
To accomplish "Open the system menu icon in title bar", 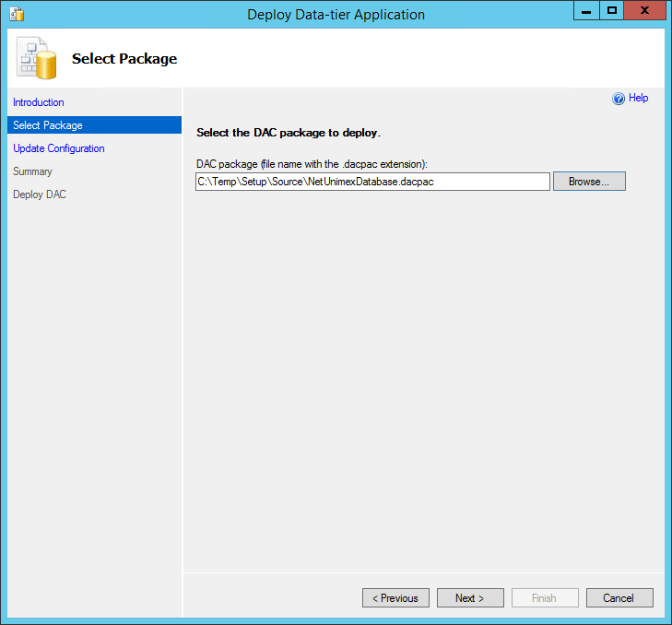I will pyautogui.click(x=15, y=14).
